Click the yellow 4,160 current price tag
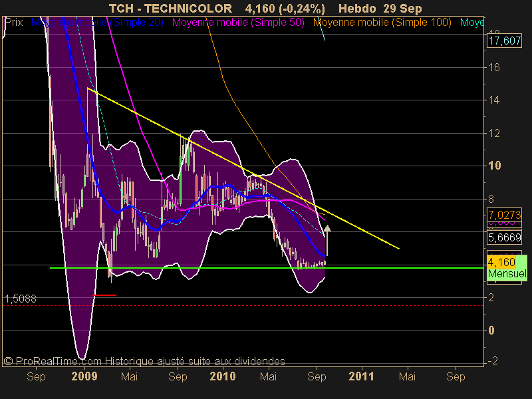The height and width of the screenshot is (399, 532). click(x=501, y=262)
